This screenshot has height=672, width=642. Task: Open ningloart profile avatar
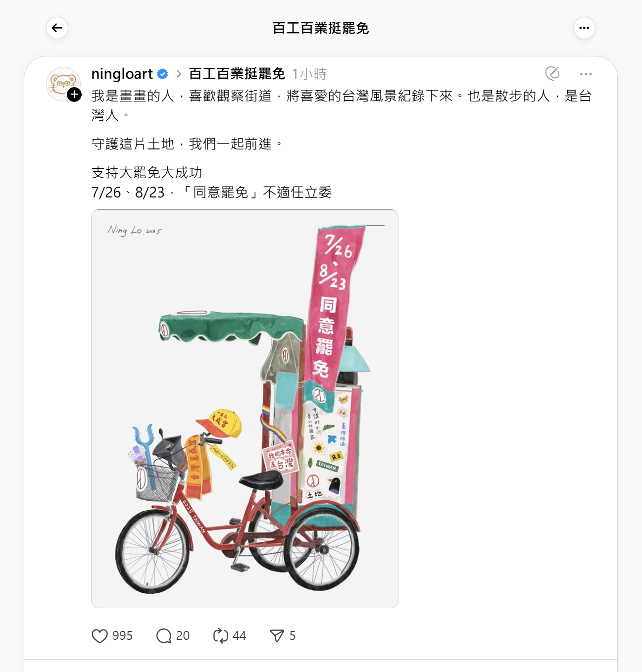(x=63, y=84)
